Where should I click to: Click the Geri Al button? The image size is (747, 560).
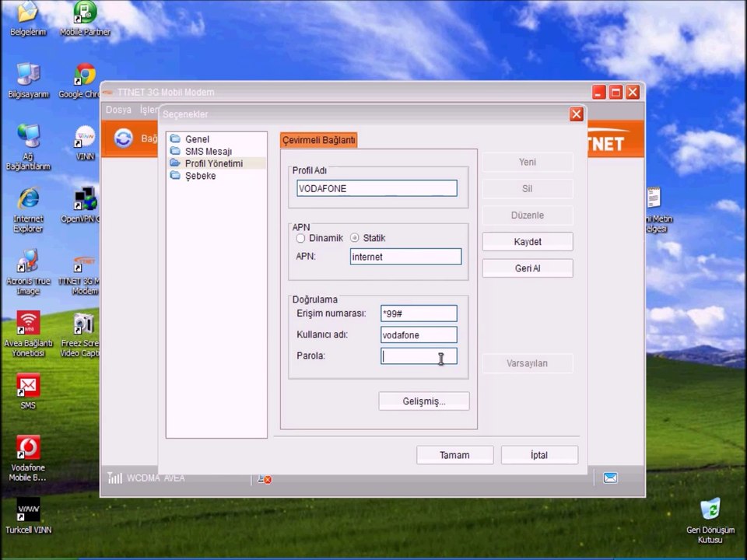pos(528,268)
